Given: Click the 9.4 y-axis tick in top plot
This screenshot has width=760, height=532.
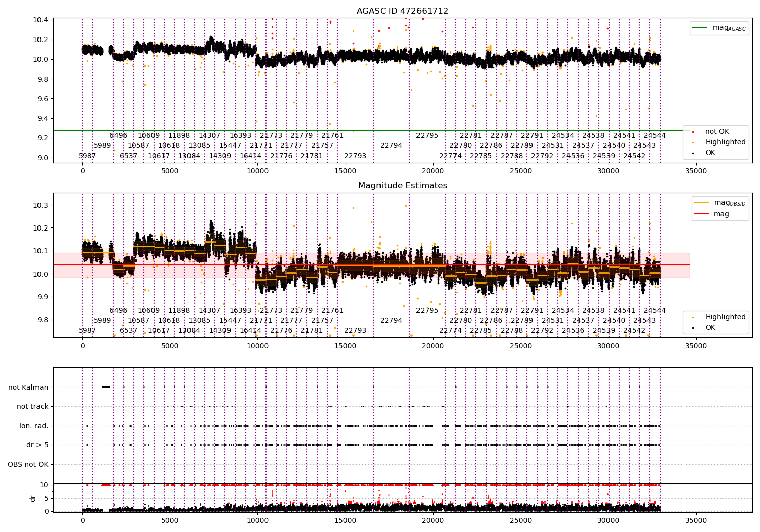Looking at the screenshot, I should click(43, 118).
